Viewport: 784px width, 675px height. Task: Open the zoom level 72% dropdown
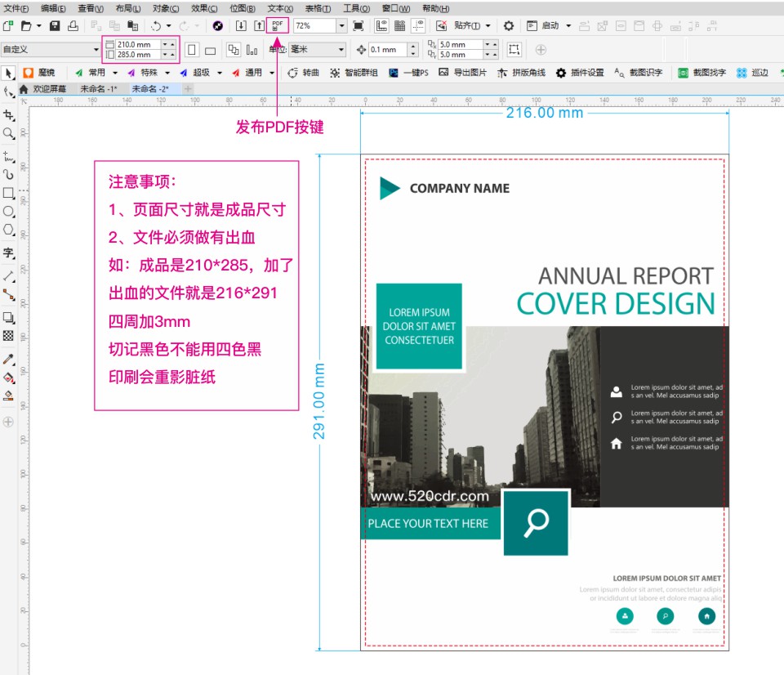click(x=341, y=25)
